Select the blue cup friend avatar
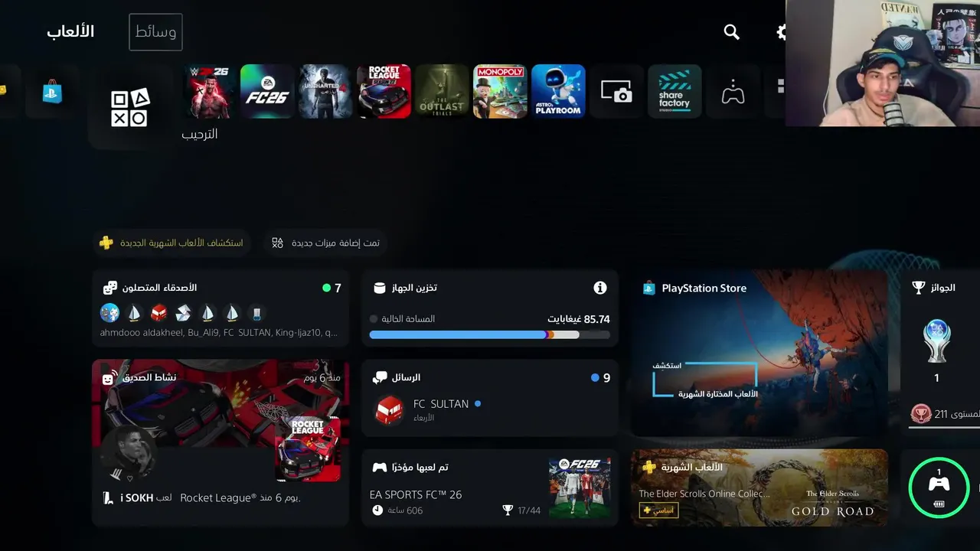 tap(256, 312)
